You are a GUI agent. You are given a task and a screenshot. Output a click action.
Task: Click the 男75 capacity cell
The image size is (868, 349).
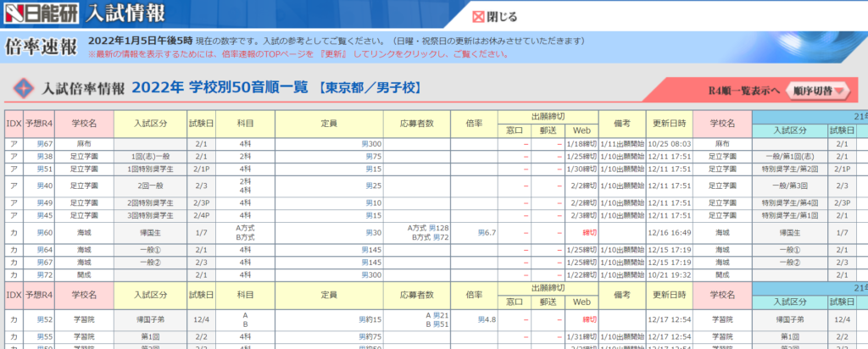click(x=374, y=156)
